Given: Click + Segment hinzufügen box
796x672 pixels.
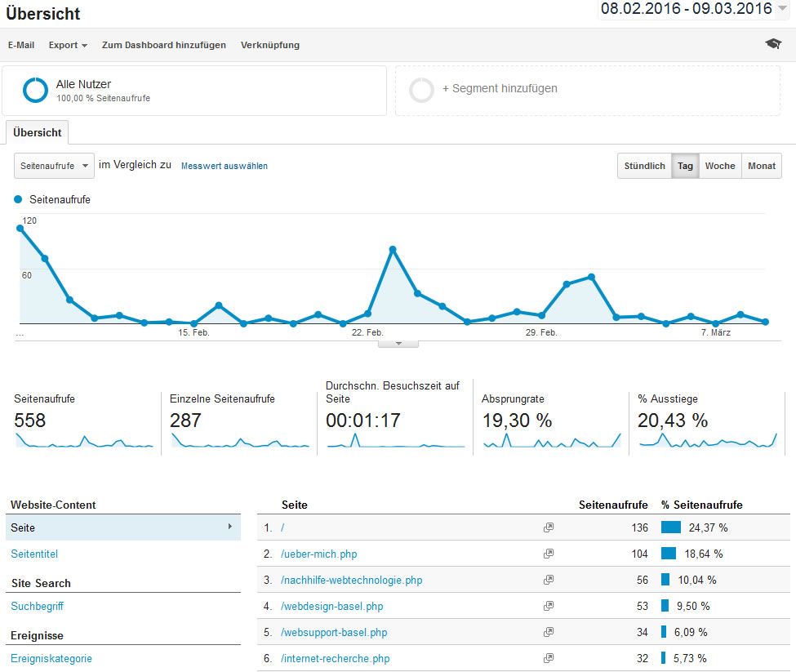Looking at the screenshot, I should click(499, 89).
